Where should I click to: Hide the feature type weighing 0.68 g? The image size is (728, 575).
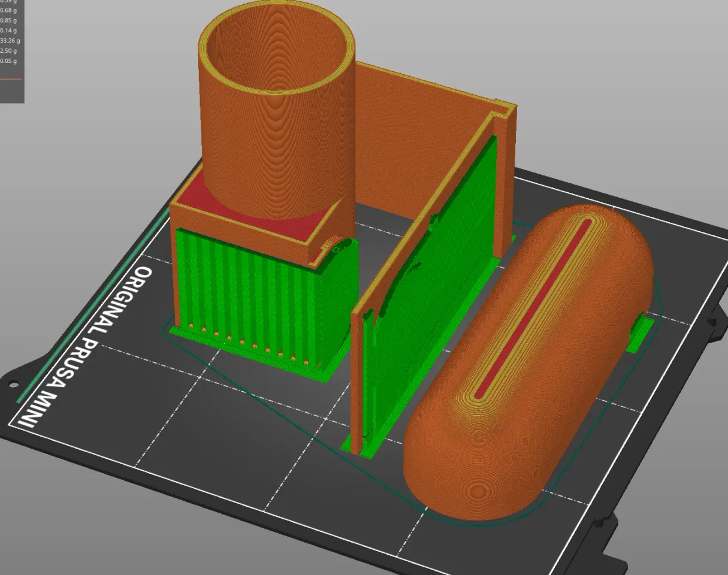pos(8,10)
